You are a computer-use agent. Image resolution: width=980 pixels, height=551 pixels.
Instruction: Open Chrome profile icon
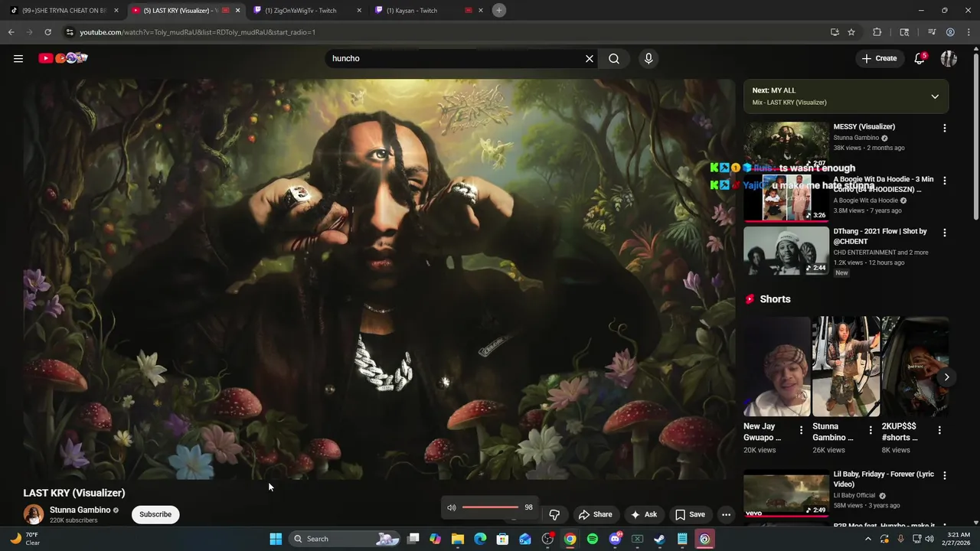[x=950, y=32]
